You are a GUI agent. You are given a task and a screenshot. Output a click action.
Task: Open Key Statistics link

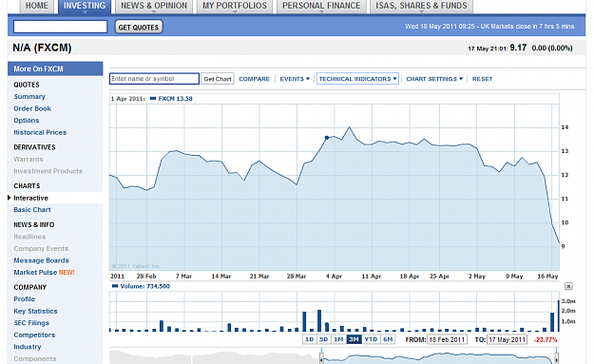(35, 312)
